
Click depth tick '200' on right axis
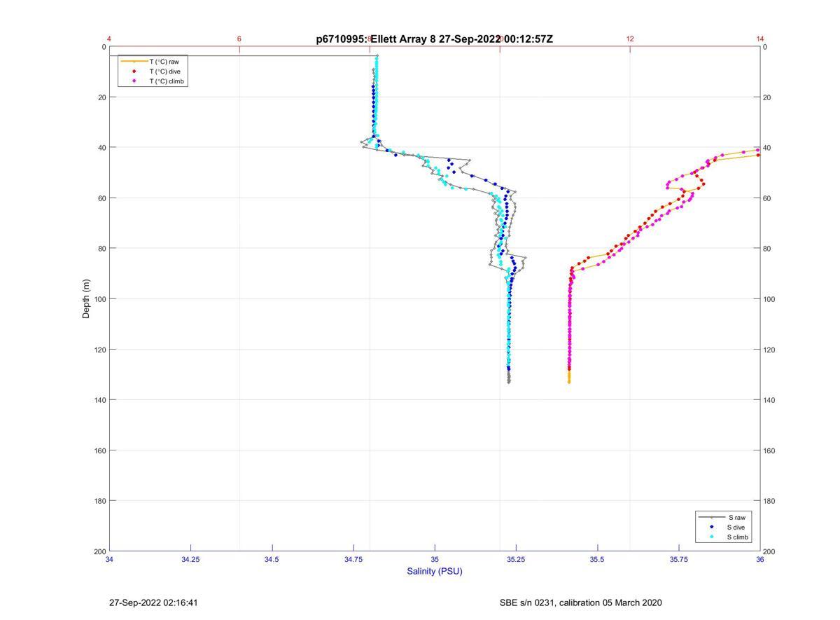click(x=769, y=551)
